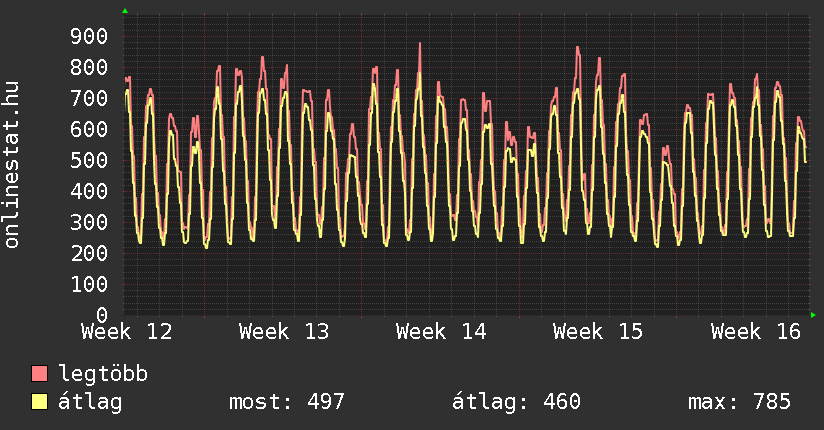The height and width of the screenshot is (430, 824).
Task: Click the Week 13 x-axis label
Action: 284,331
